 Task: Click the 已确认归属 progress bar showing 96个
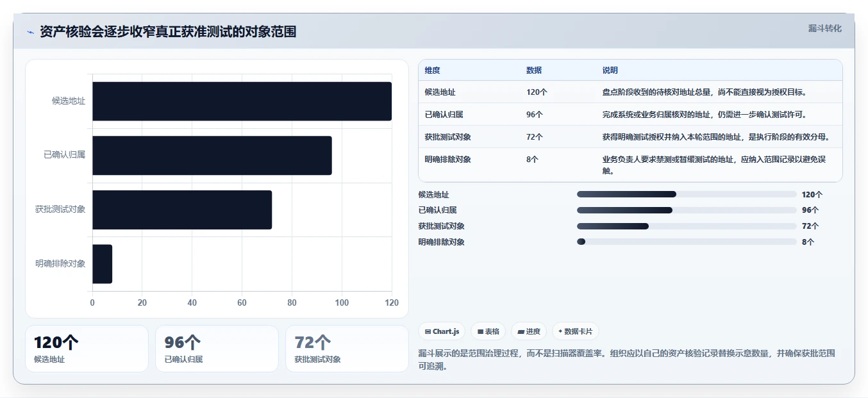(687, 210)
